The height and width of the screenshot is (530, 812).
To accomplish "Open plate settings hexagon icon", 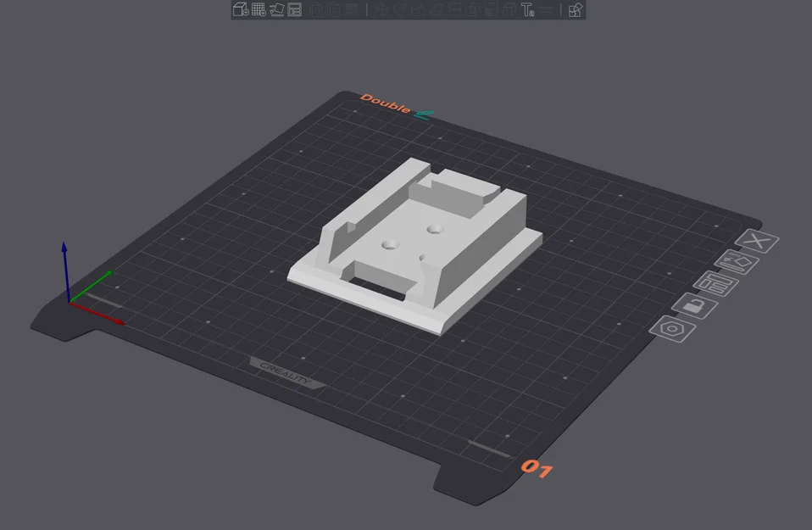I will tap(673, 329).
